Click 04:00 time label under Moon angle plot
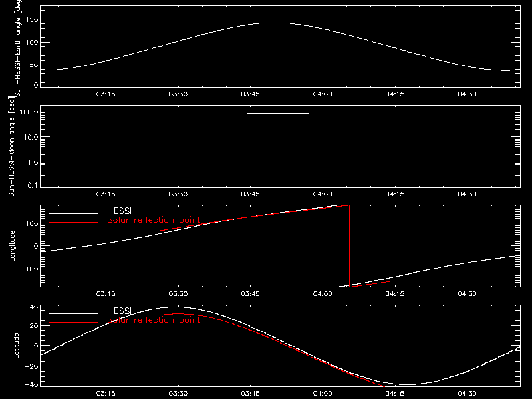Image resolution: width=532 pixels, height=399 pixels. (323, 194)
